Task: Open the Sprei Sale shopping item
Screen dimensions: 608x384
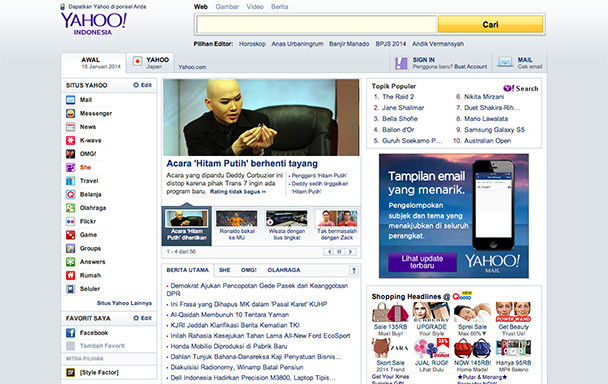Action: (472, 319)
